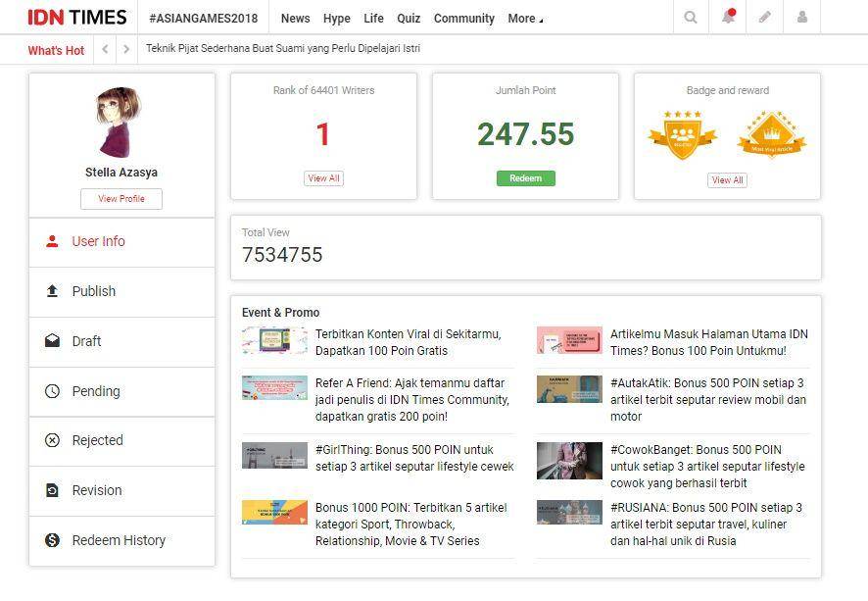Open #GirlThing bonus promo link
Image resolution: width=868 pixels, height=601 pixels.
pos(414,458)
